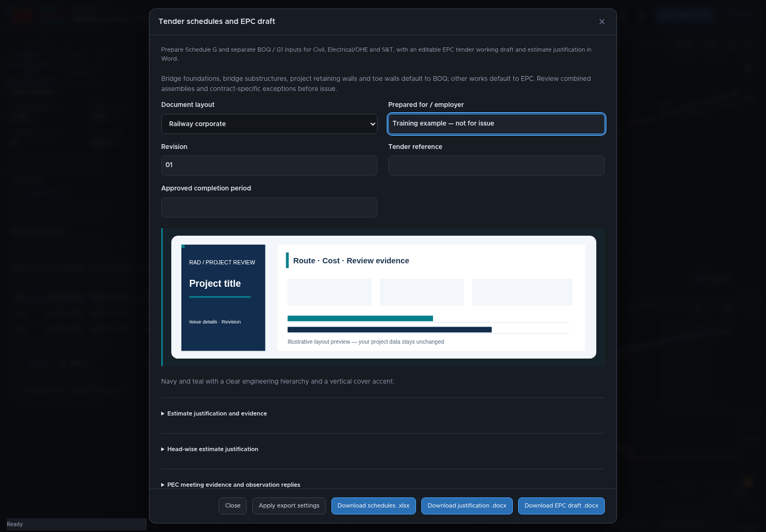The width and height of the screenshot is (766, 532).
Task: Download schedules .xlsx file
Action: point(373,506)
